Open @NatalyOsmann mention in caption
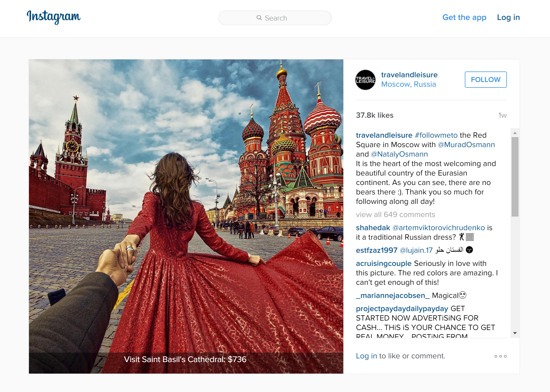 (x=399, y=154)
